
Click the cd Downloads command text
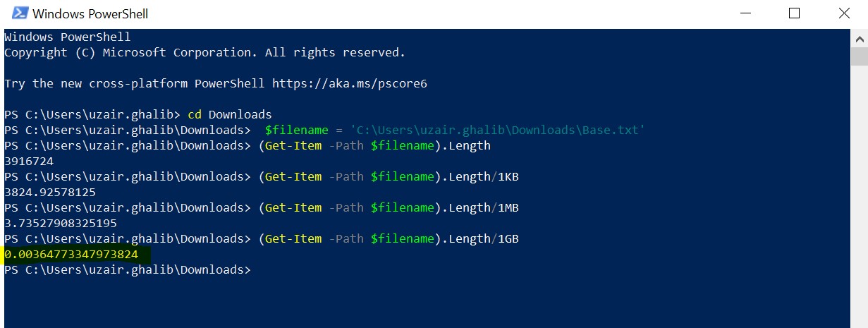(x=229, y=114)
